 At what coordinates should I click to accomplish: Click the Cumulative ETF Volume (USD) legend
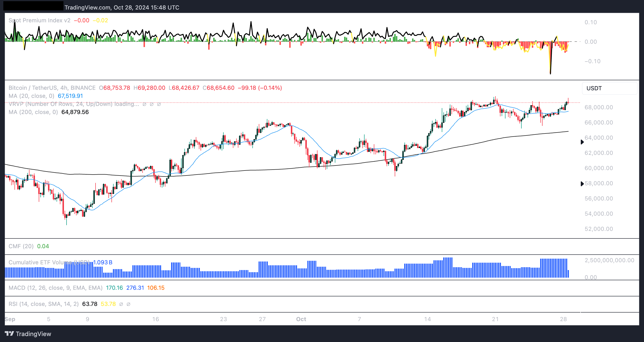tap(49, 262)
